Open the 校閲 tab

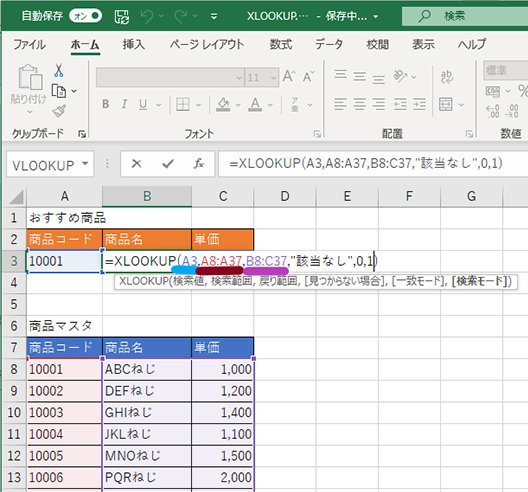click(x=377, y=44)
